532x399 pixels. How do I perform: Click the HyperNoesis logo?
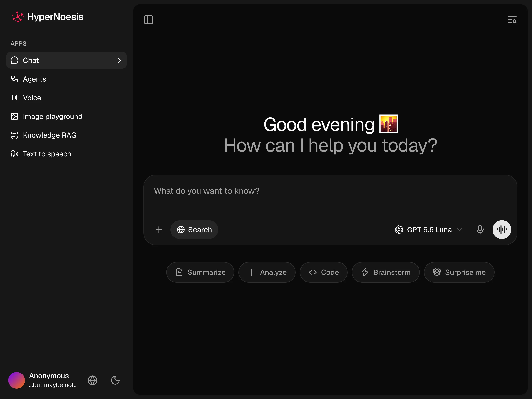(x=48, y=17)
